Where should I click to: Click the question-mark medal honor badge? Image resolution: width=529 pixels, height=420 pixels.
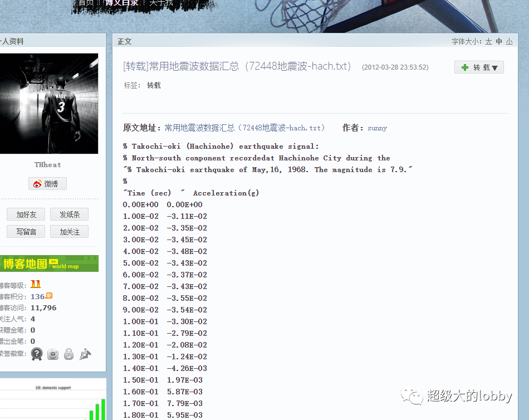tap(37, 354)
